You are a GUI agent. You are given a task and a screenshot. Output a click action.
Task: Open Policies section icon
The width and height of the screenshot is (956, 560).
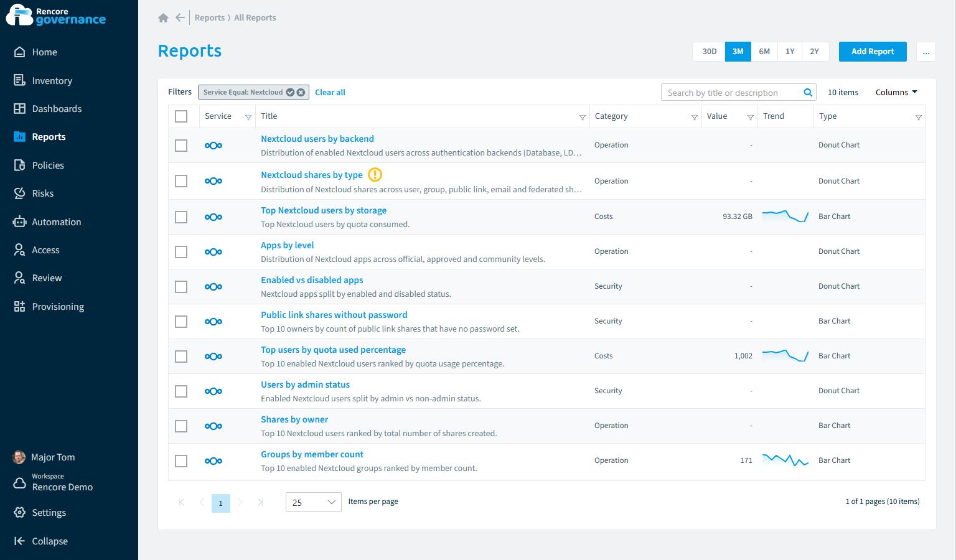[20, 166]
